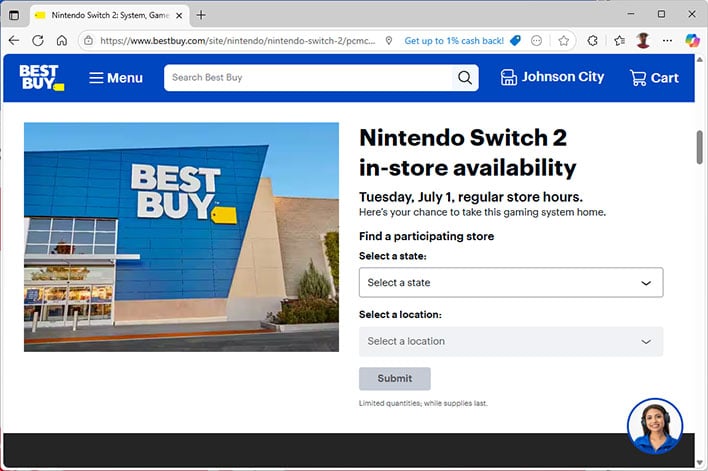This screenshot has height=471, width=708.
Task: Click the Submit button
Action: 395,378
